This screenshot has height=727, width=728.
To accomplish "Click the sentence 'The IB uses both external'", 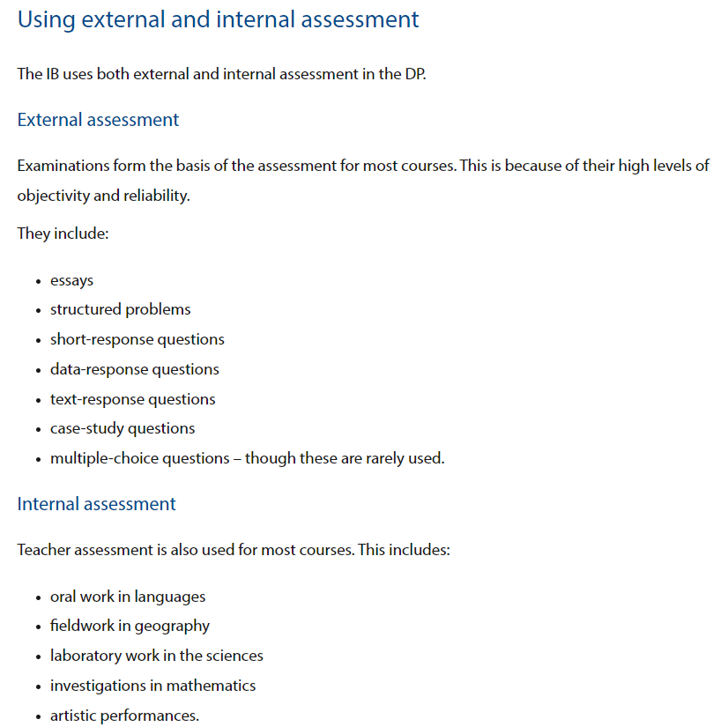I will [x=221, y=74].
